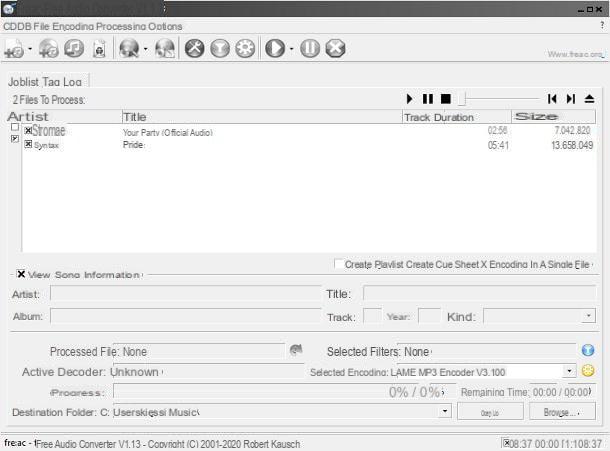Viewport: 610px width, 451px height.
Task: Click the fre:ac app icon in the title bar
Action: tap(9, 9)
